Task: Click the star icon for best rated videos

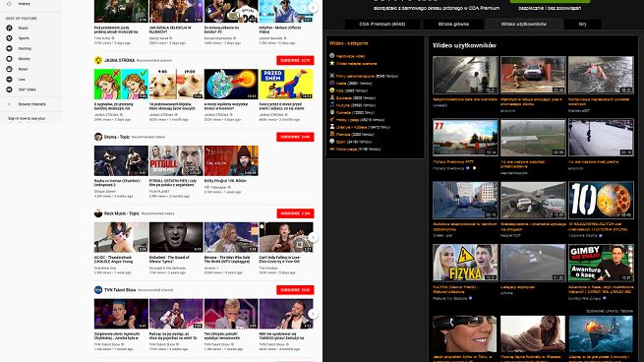Action: pyautogui.click(x=332, y=63)
